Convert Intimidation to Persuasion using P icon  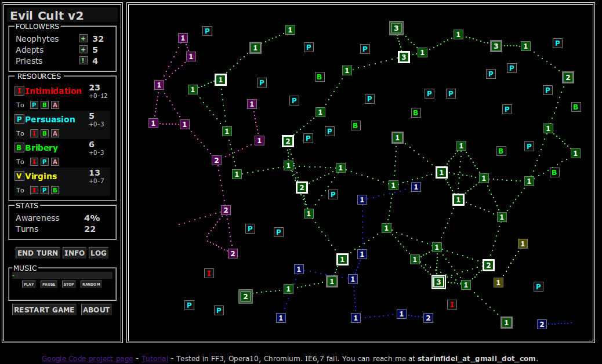point(34,105)
